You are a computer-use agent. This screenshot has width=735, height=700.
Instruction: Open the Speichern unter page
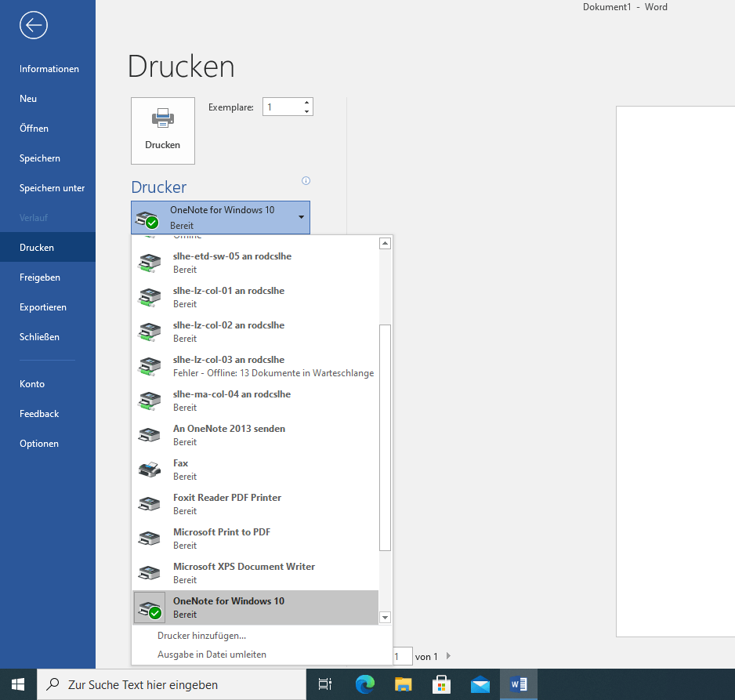tap(52, 188)
